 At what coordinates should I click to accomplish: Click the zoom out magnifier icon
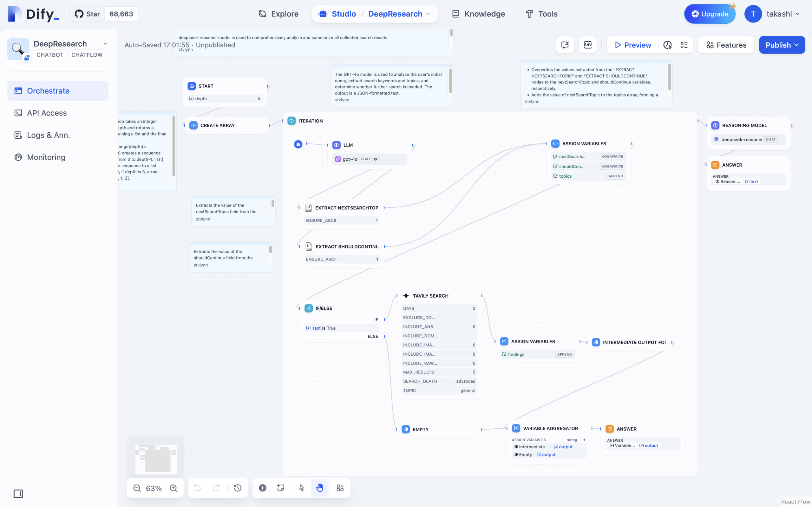tap(137, 488)
